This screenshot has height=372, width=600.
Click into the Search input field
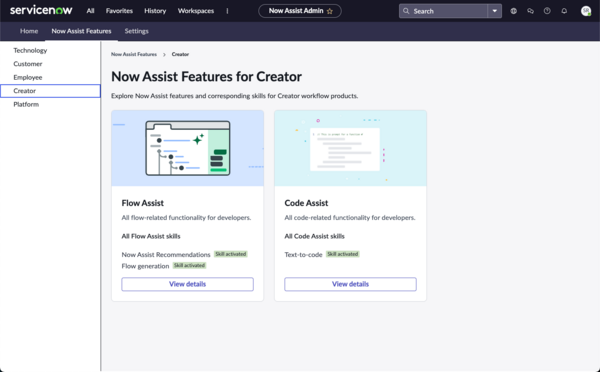[x=449, y=11]
